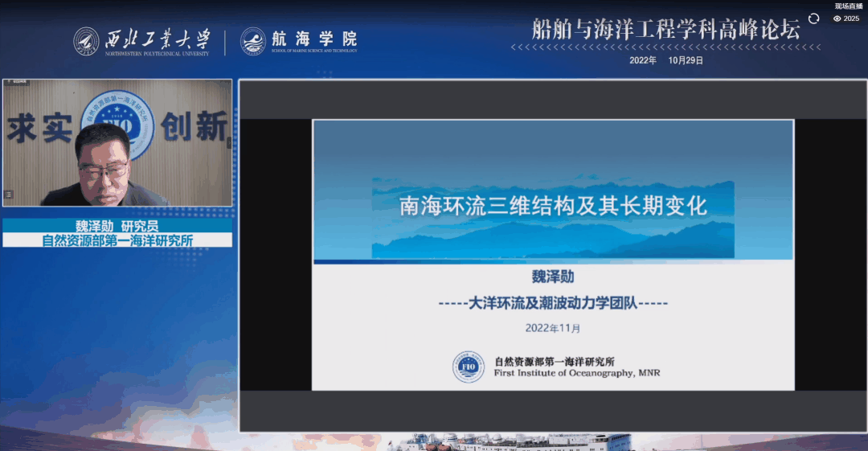Click the refresh stream icon
Image resolution: width=868 pixels, height=451 pixels.
pyautogui.click(x=813, y=18)
